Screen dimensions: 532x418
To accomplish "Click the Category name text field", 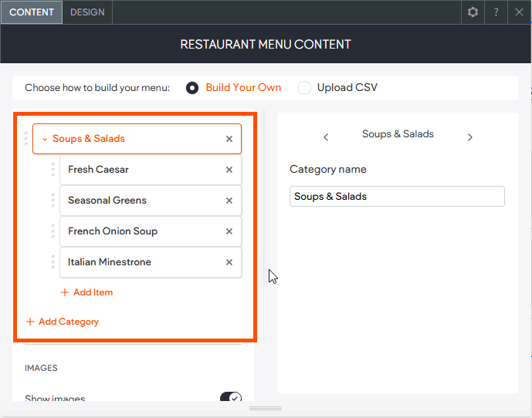I will [397, 197].
